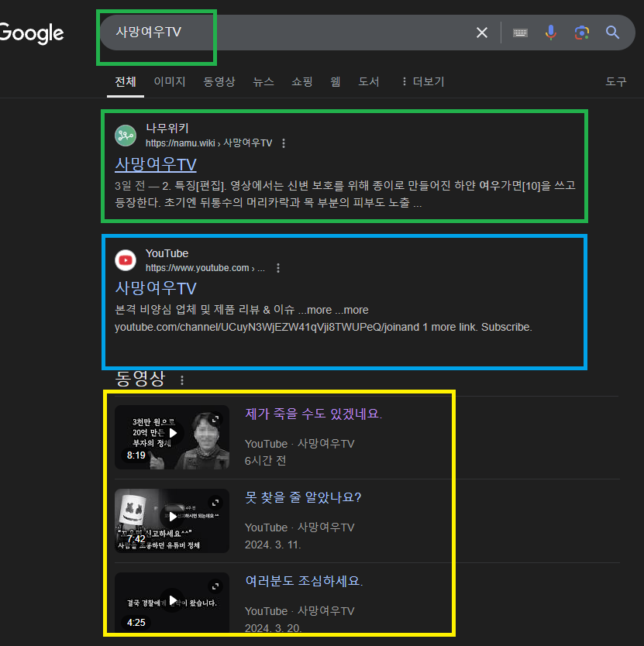Open more options for 나무위키 result

coord(283,143)
